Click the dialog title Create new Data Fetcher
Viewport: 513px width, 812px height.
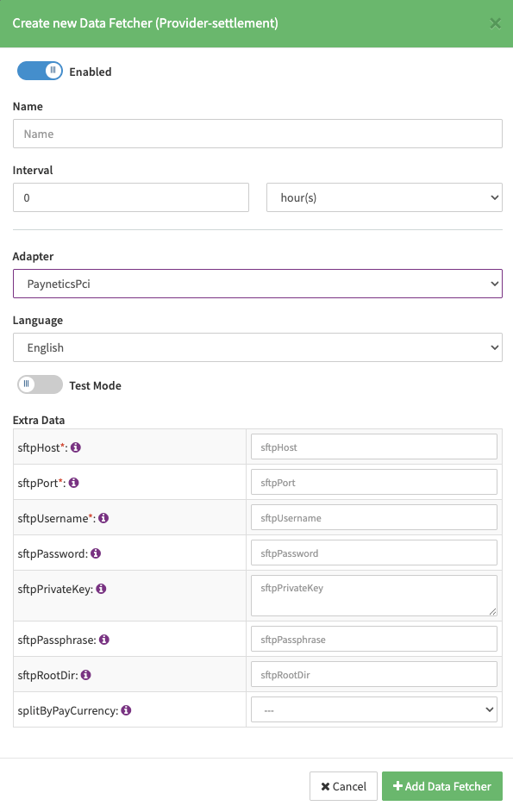click(145, 23)
